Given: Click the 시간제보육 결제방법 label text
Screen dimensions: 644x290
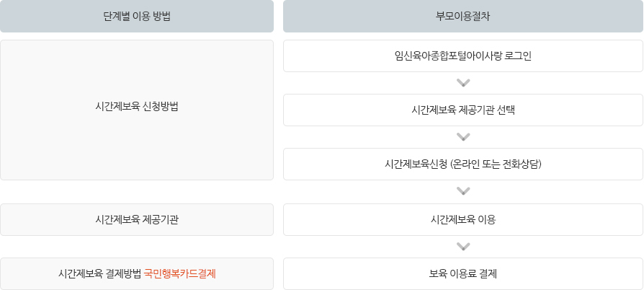Looking at the screenshot, I should coord(100,273).
